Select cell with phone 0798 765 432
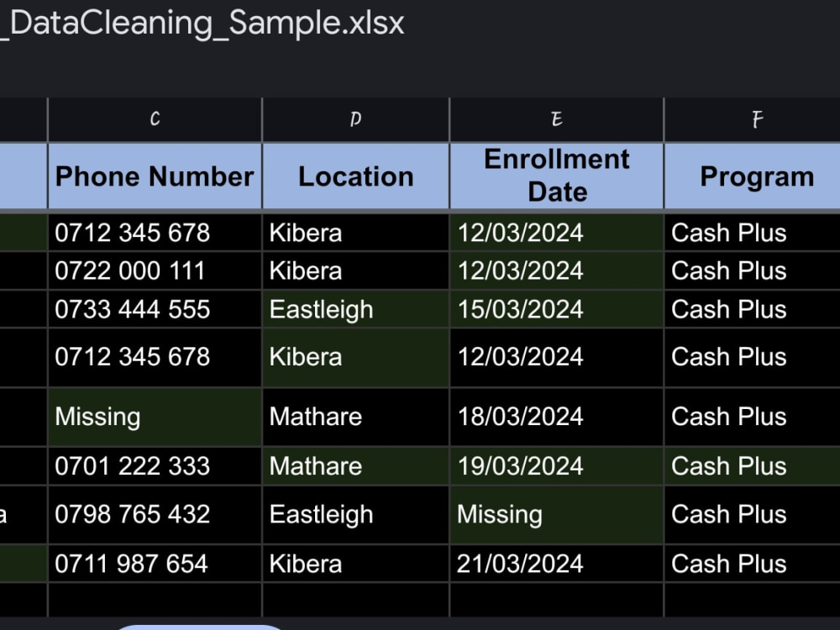Image resolution: width=840 pixels, height=630 pixels. [155, 515]
